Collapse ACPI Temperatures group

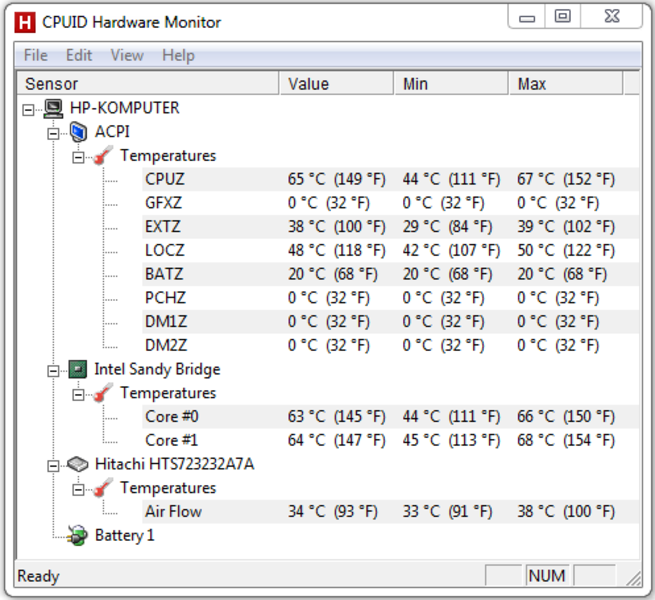coord(79,158)
